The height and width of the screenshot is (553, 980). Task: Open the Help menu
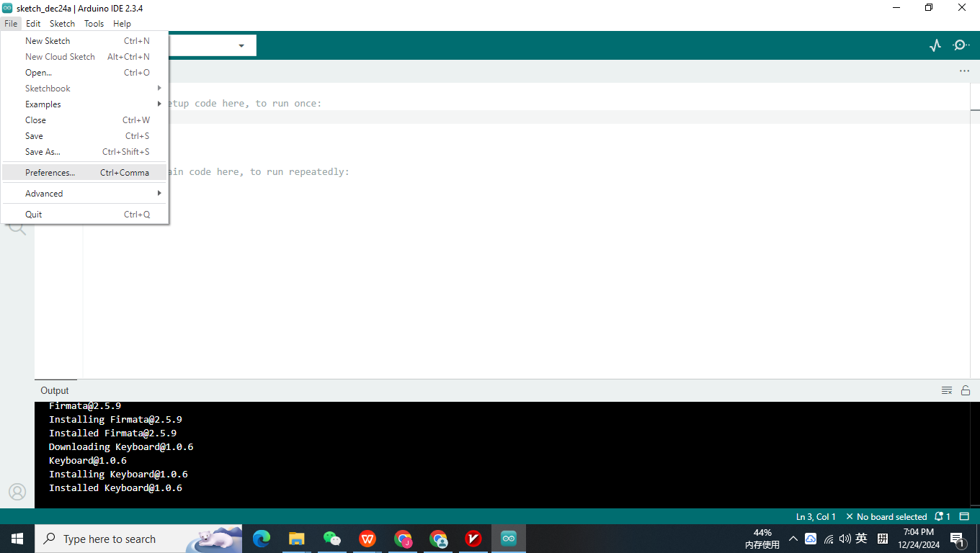point(122,24)
